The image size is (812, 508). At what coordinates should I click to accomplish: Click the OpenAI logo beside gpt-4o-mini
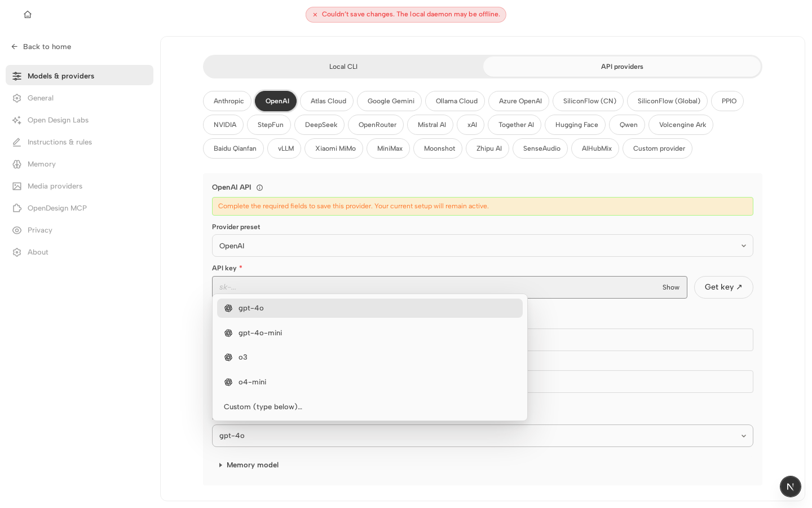click(228, 333)
